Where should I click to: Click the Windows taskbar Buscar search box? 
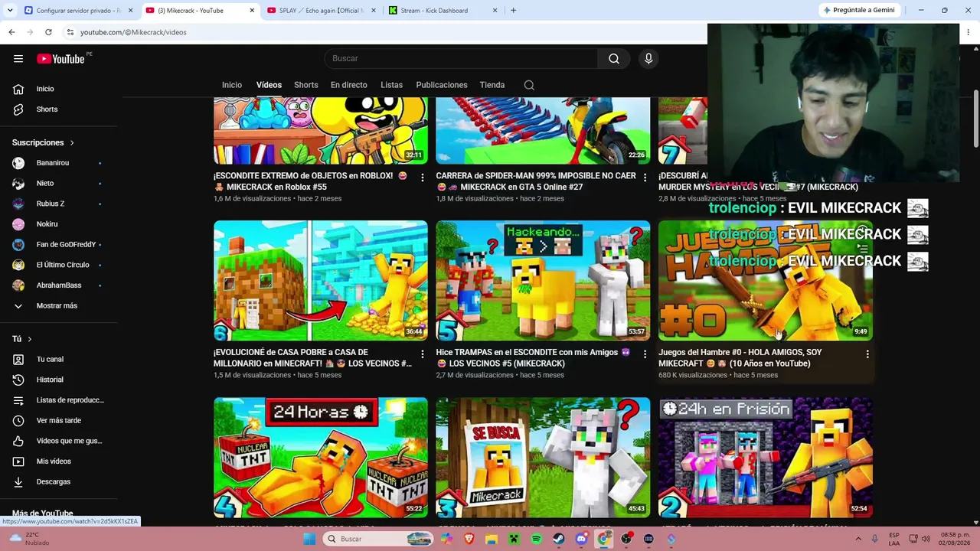click(x=379, y=539)
